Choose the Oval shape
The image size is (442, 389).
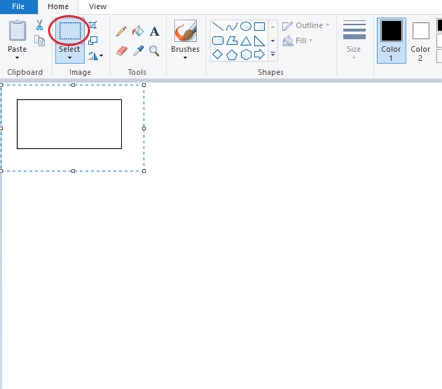pyautogui.click(x=246, y=26)
